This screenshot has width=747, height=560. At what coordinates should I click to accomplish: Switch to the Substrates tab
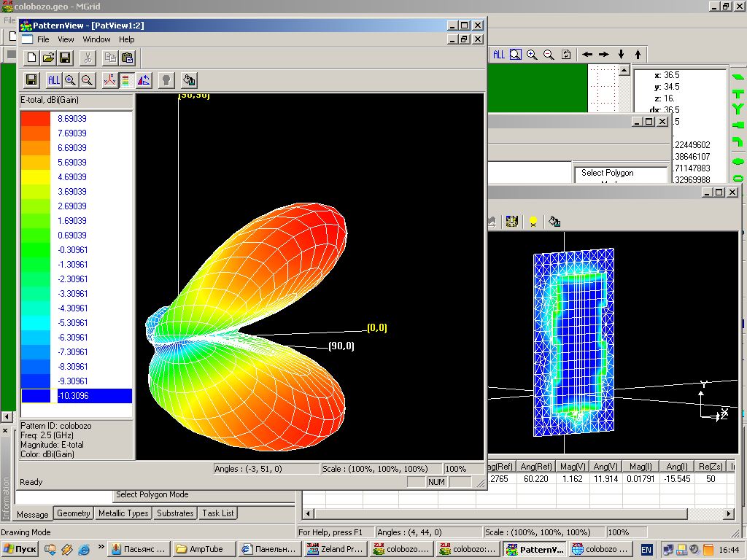[x=176, y=513]
